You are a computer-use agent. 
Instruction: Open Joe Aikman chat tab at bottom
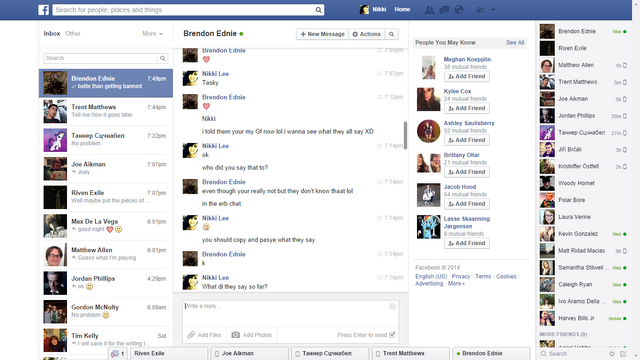249,353
